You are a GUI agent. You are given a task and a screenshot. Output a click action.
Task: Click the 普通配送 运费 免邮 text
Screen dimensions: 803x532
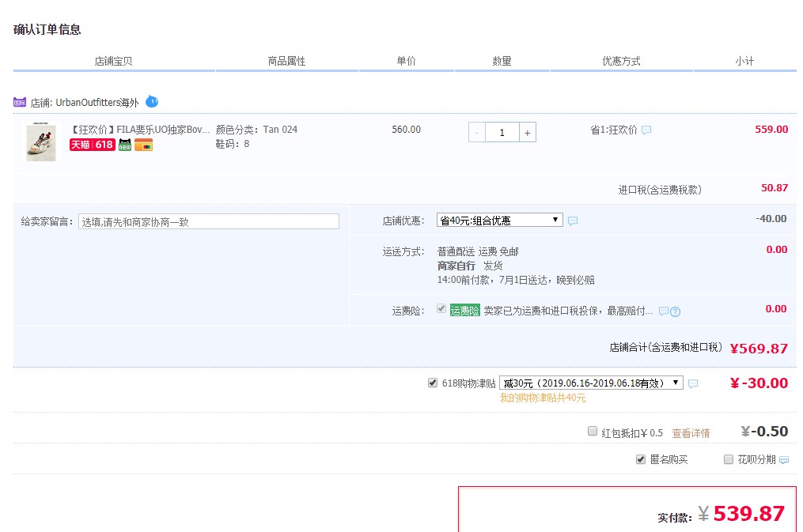(x=478, y=251)
